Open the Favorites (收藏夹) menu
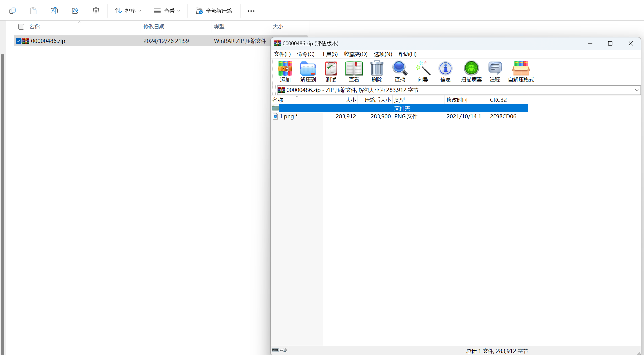 click(x=356, y=54)
